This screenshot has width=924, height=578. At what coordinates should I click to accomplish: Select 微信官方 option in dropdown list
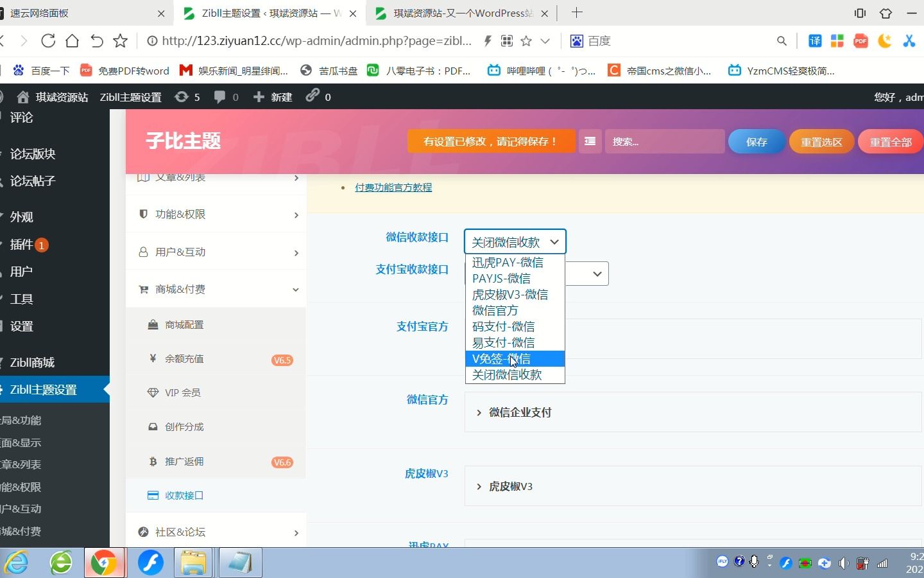point(515,311)
